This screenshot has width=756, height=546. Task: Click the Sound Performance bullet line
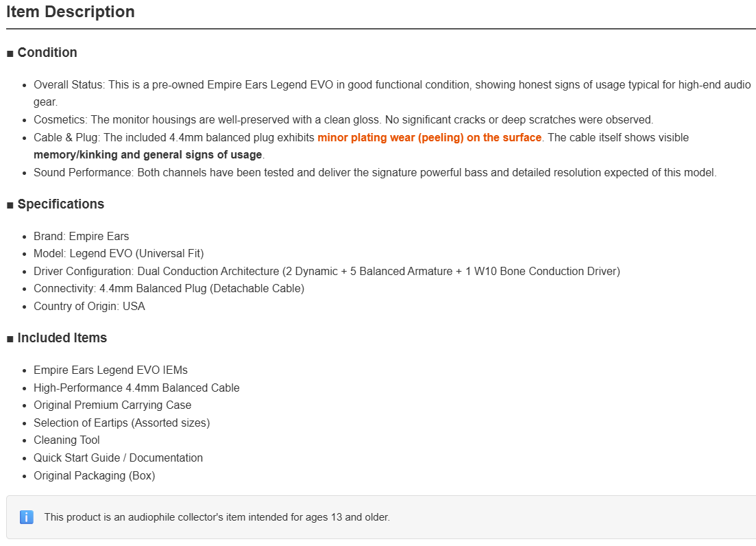point(375,173)
